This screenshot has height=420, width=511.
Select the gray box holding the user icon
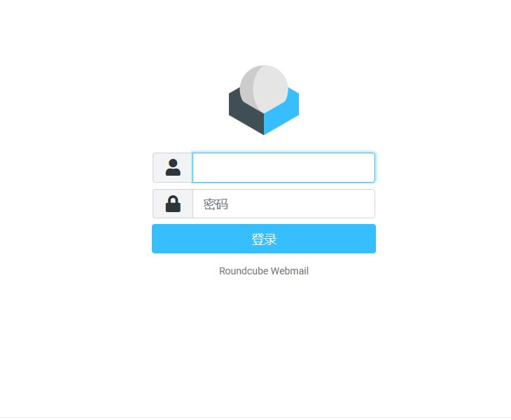pos(173,167)
